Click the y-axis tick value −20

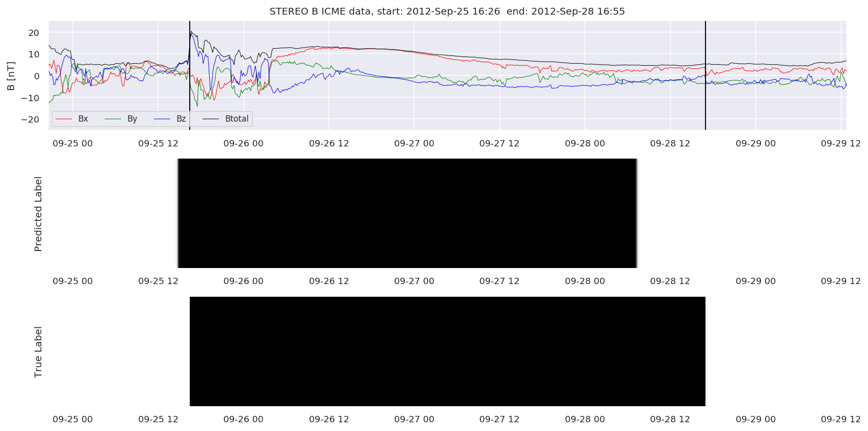[x=31, y=119]
